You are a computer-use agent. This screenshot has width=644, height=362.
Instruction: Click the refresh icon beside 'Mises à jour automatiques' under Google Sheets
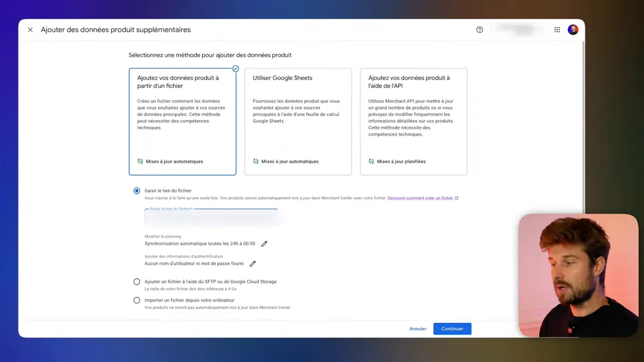[256, 161]
